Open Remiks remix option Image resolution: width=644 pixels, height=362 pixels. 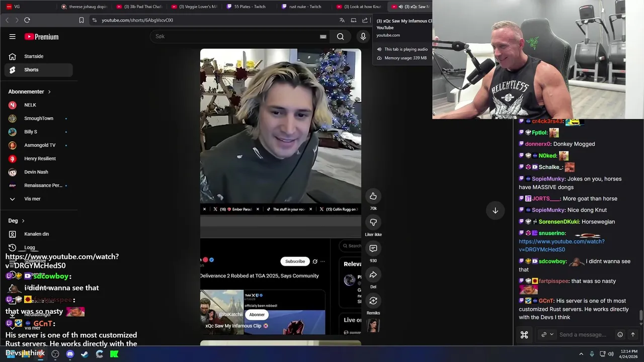point(373,301)
